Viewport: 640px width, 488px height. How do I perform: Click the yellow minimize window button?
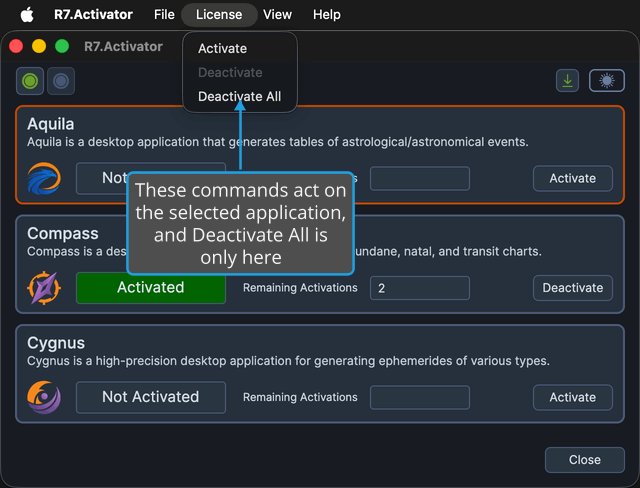(39, 46)
